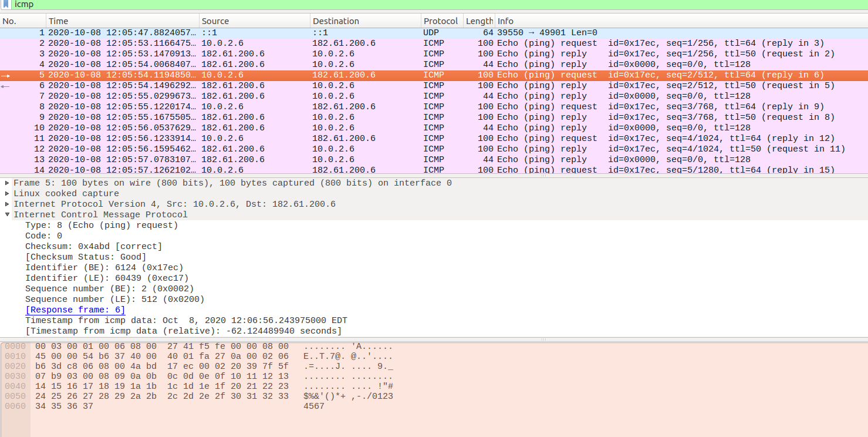Screen dimensions: 868x437
Task: Select packet 7 echo reply row
Action: (434, 96)
